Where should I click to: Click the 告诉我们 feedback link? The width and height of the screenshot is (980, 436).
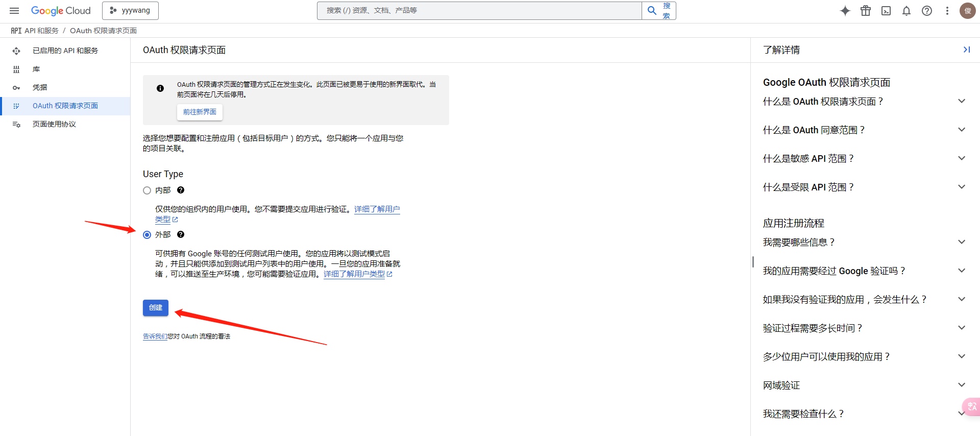pos(155,336)
